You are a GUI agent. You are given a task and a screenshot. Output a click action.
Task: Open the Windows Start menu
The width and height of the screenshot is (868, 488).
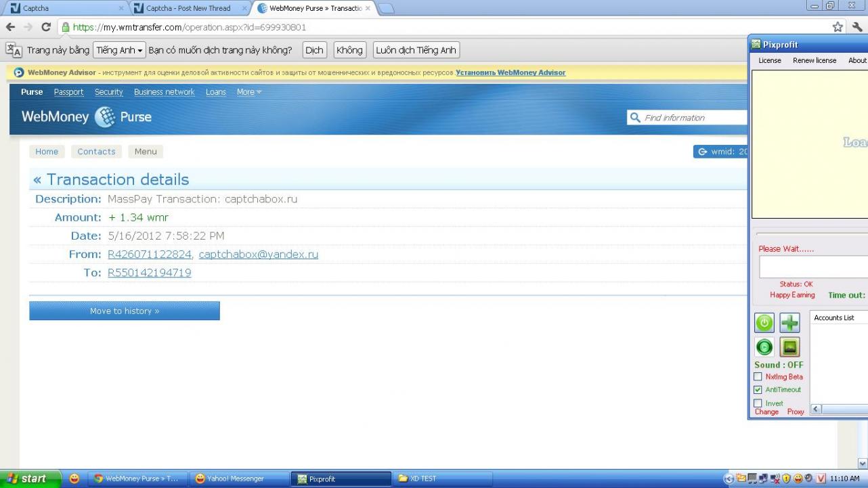31,479
